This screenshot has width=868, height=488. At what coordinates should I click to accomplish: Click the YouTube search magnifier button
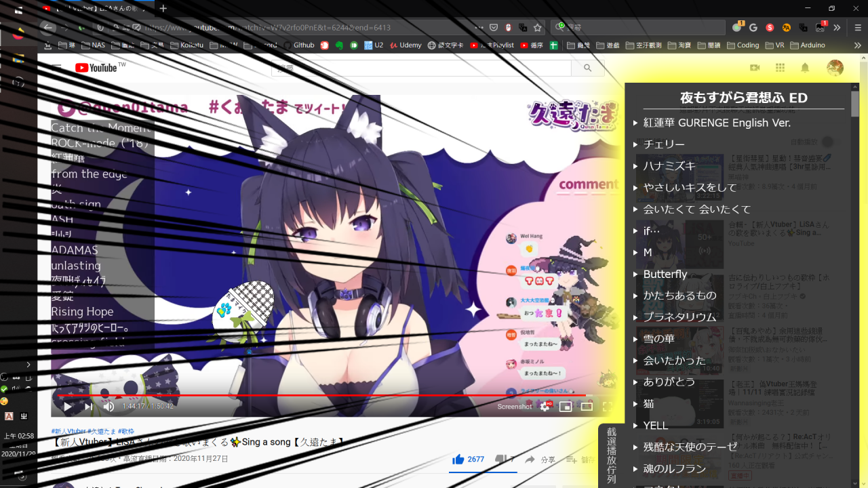[588, 68]
